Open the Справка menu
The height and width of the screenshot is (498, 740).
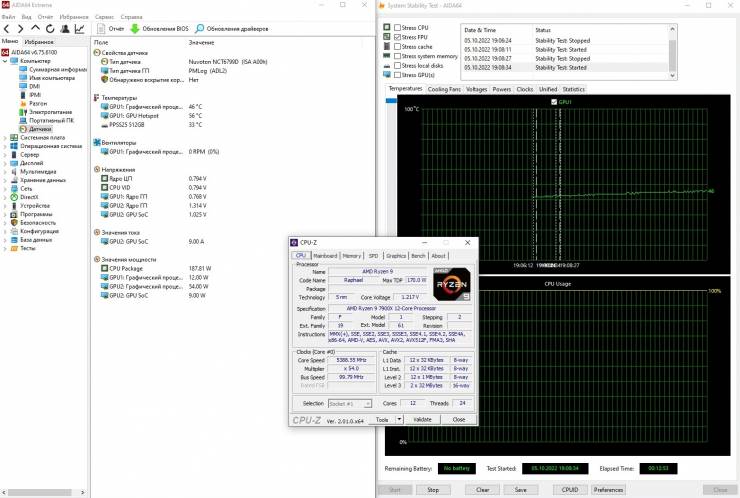(131, 17)
